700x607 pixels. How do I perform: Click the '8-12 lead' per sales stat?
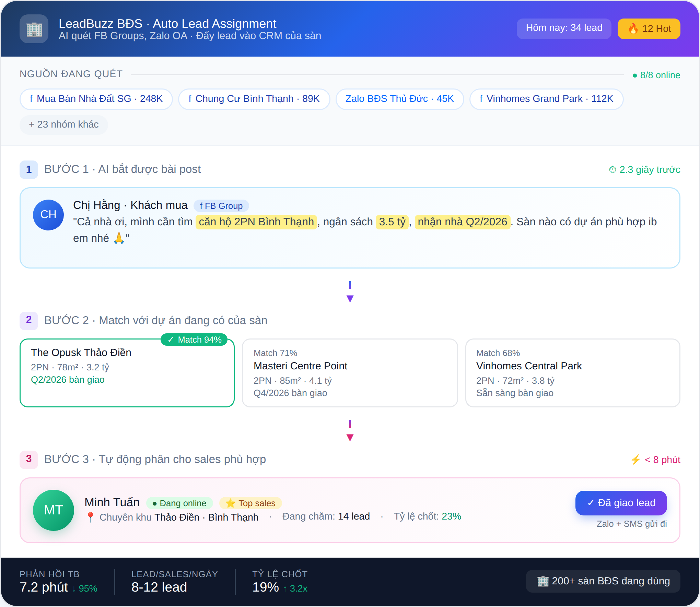coord(159,587)
